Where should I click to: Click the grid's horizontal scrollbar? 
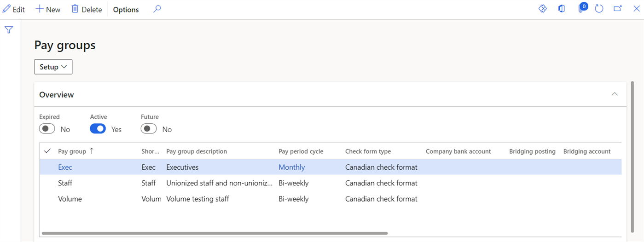pyautogui.click(x=215, y=233)
